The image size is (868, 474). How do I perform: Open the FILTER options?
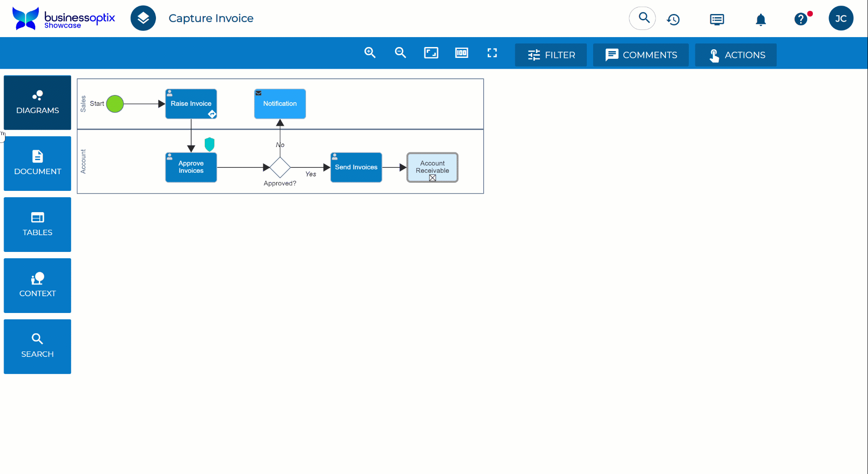pos(551,55)
